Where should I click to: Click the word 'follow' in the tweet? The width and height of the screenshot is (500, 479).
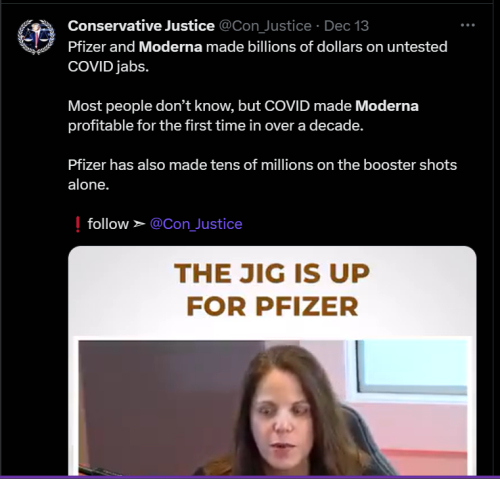108,224
